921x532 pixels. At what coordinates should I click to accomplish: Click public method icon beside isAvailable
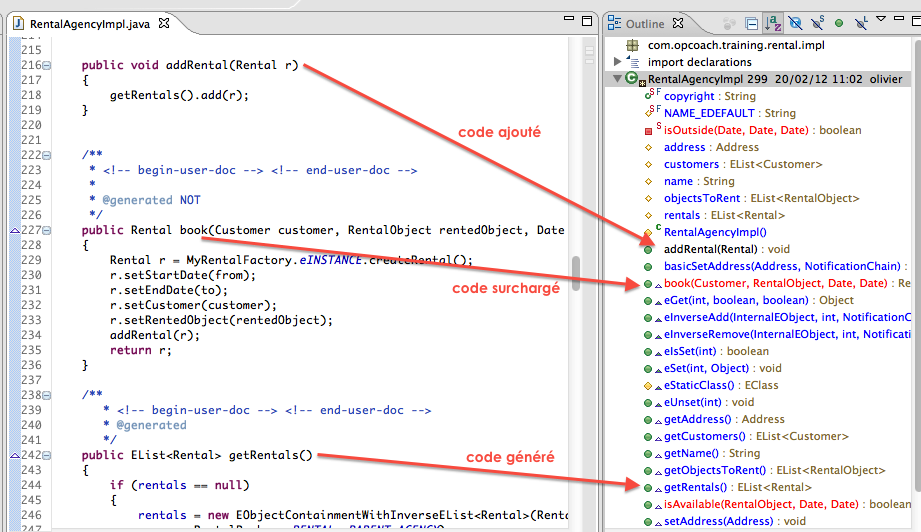(x=648, y=505)
